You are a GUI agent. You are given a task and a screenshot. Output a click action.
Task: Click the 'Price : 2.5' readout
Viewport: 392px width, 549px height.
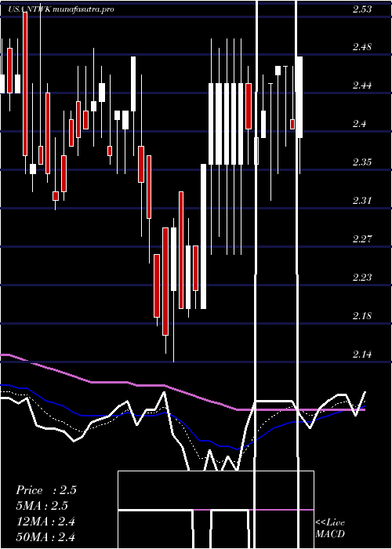pyautogui.click(x=46, y=490)
